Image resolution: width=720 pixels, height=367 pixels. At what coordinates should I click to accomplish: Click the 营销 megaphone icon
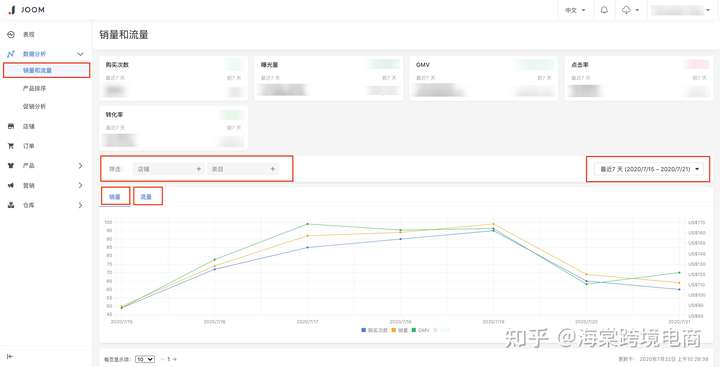tap(11, 186)
